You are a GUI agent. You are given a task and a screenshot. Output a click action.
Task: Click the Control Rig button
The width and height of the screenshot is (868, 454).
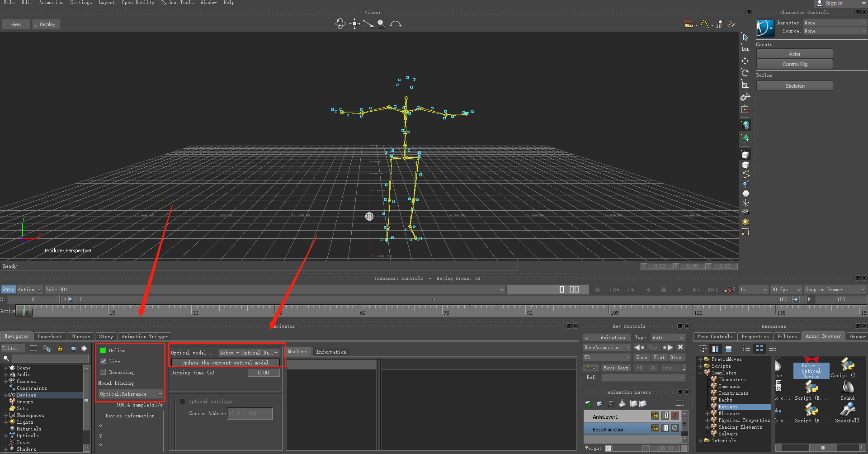[x=795, y=64]
